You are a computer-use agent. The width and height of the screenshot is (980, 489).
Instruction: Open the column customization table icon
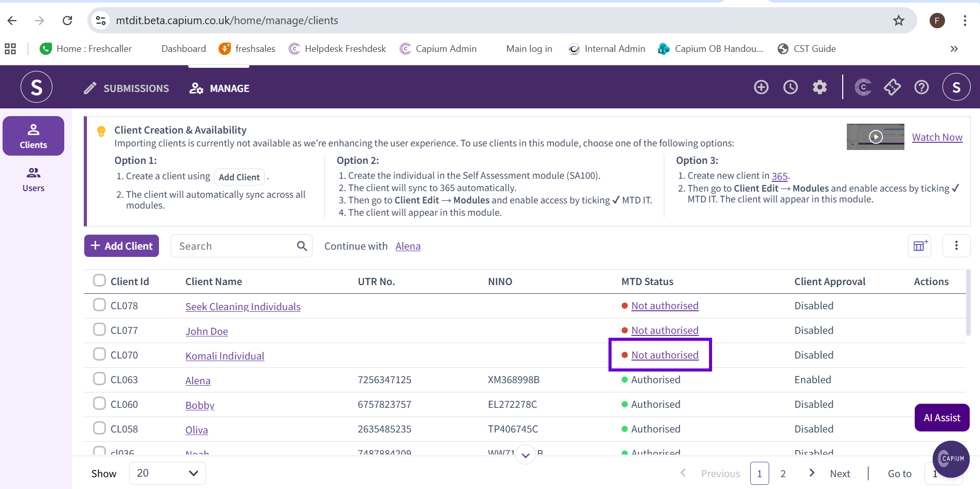point(919,246)
